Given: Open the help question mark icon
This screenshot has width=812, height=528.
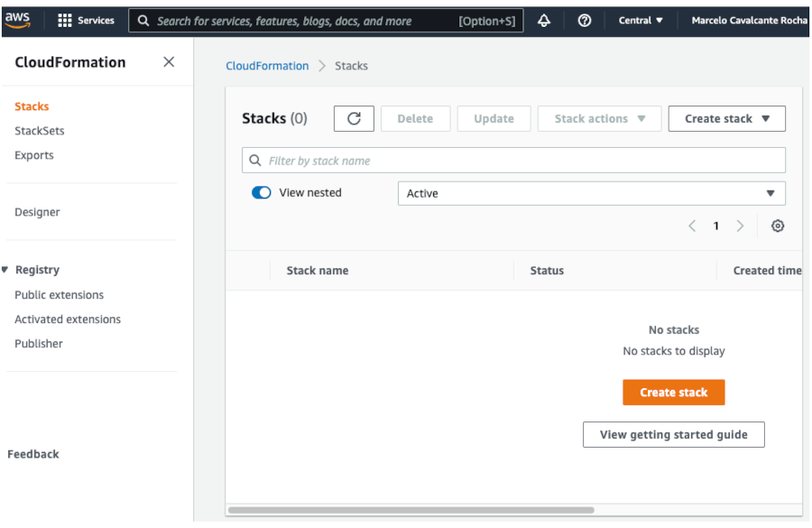Looking at the screenshot, I should tap(584, 20).
